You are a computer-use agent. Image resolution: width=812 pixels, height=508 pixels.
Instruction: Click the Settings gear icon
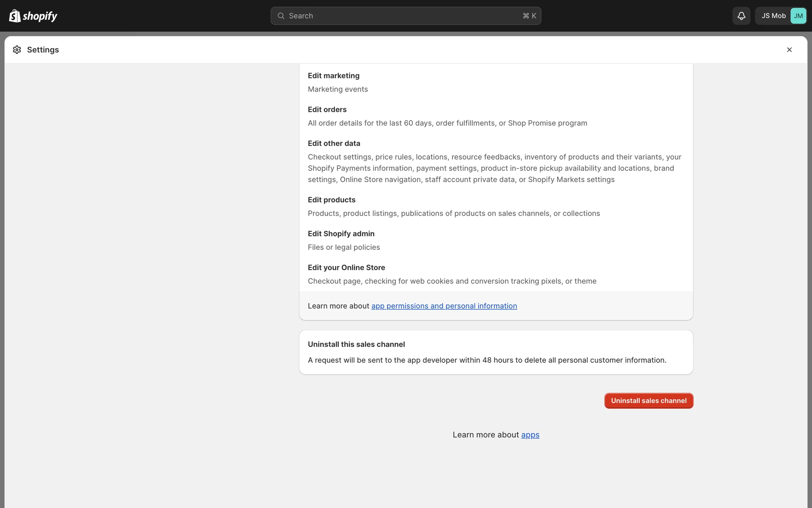[x=17, y=50]
